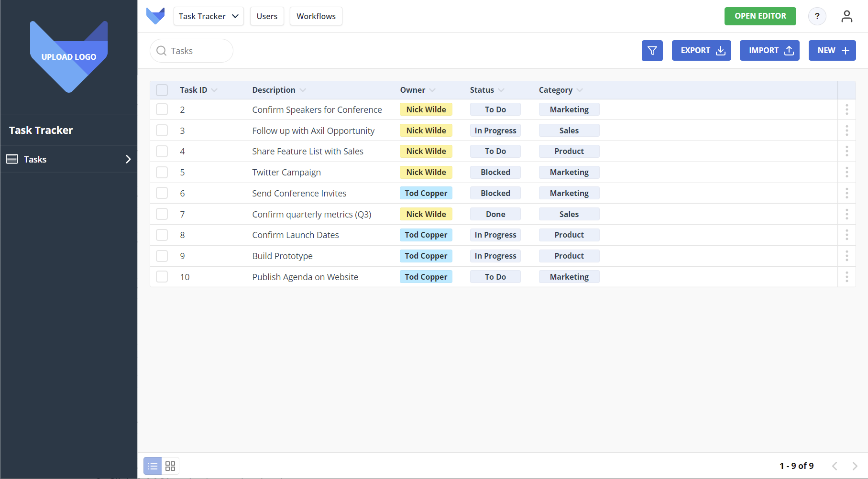Check the box for task 3
The width and height of the screenshot is (868, 479).
point(162,131)
